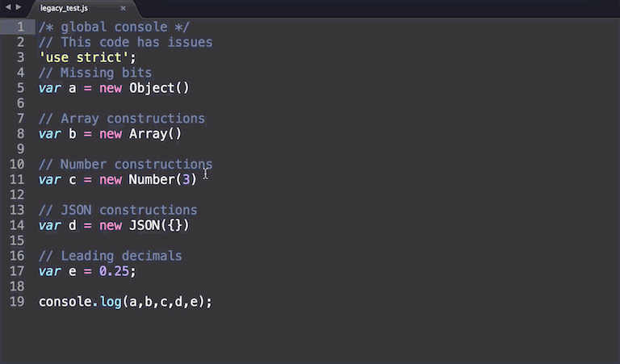
Task: Click 'var' keyword on line 8
Action: [x=50, y=134]
